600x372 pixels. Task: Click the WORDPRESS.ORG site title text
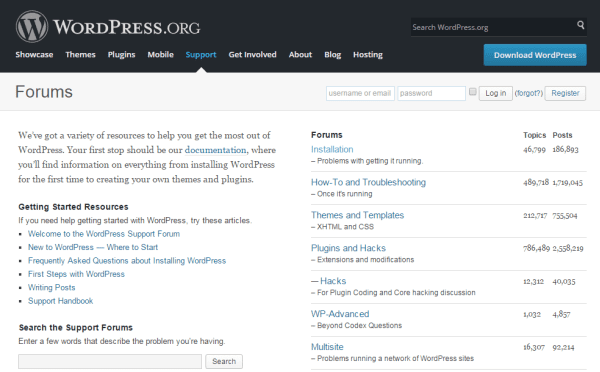pos(127,27)
